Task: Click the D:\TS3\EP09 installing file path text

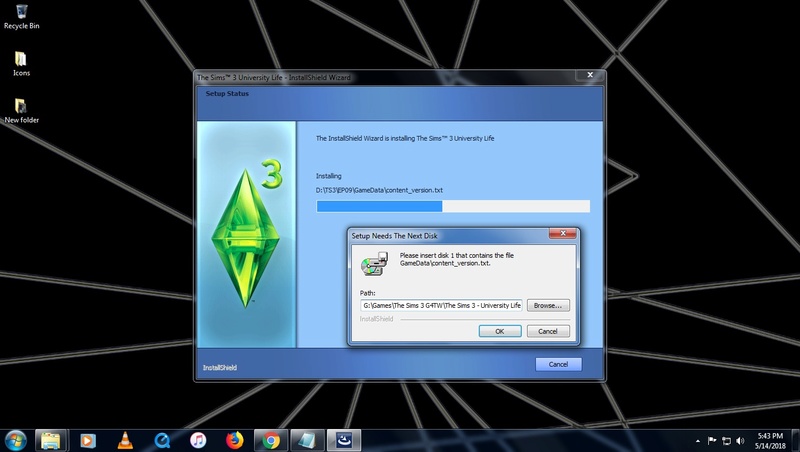Action: coord(379,190)
